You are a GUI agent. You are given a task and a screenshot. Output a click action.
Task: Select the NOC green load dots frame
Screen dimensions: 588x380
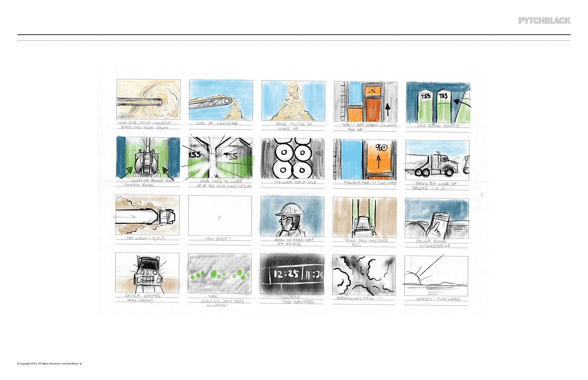point(220,274)
